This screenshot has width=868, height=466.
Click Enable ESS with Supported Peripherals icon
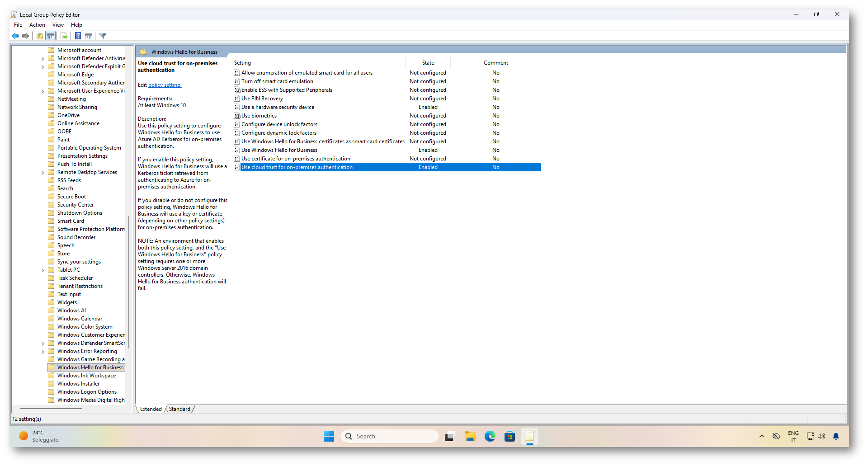click(237, 90)
